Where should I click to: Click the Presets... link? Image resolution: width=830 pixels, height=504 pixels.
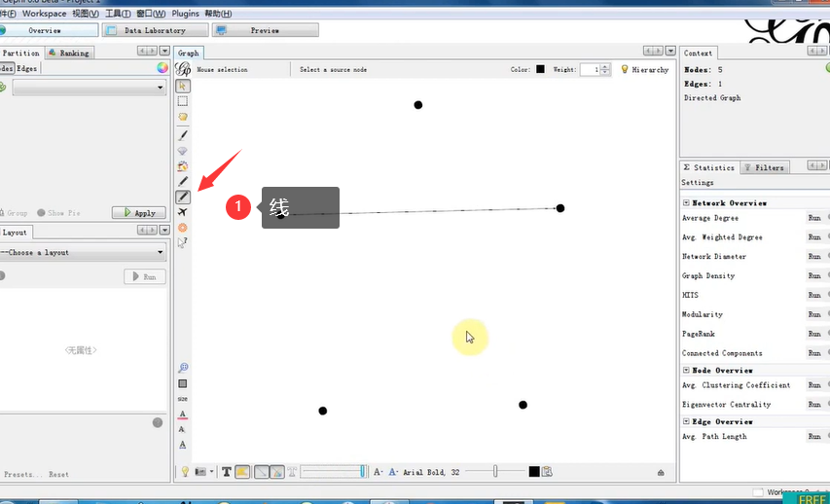pyautogui.click(x=22, y=475)
